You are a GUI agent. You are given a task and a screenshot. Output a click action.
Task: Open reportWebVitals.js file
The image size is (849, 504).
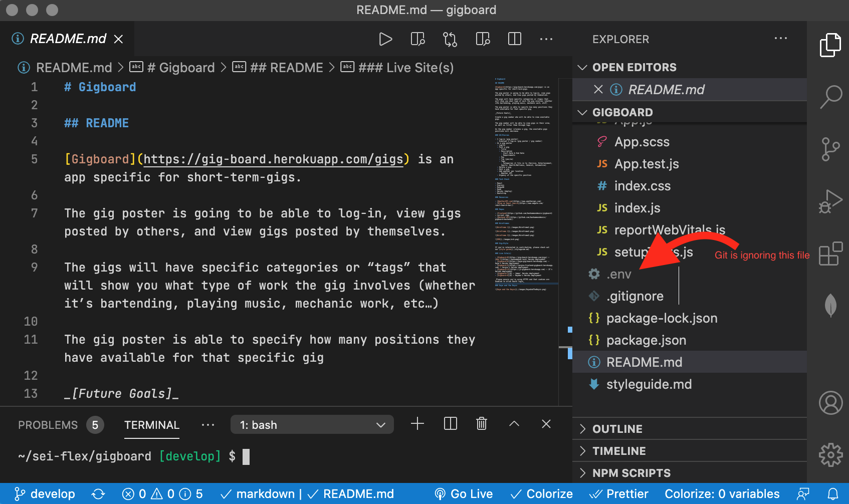click(x=690, y=230)
